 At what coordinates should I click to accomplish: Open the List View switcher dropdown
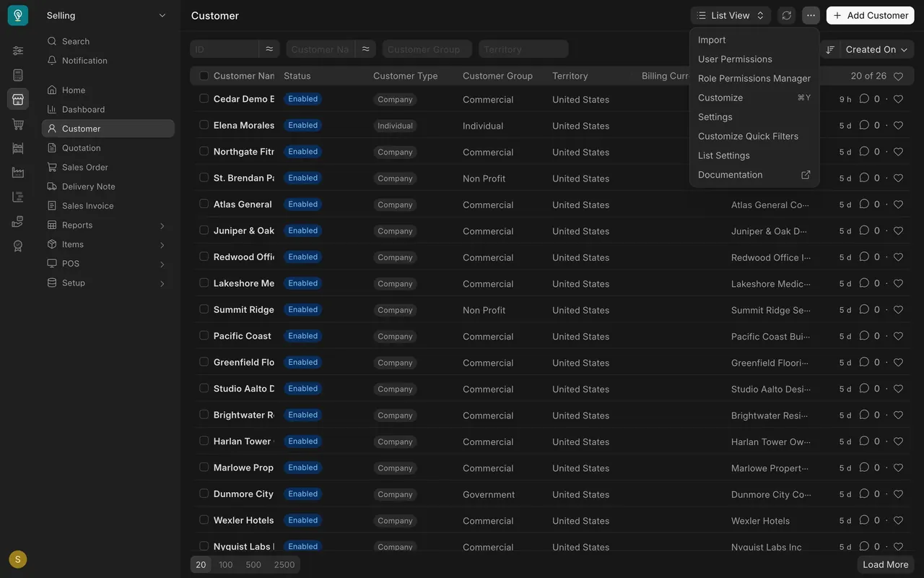731,15
